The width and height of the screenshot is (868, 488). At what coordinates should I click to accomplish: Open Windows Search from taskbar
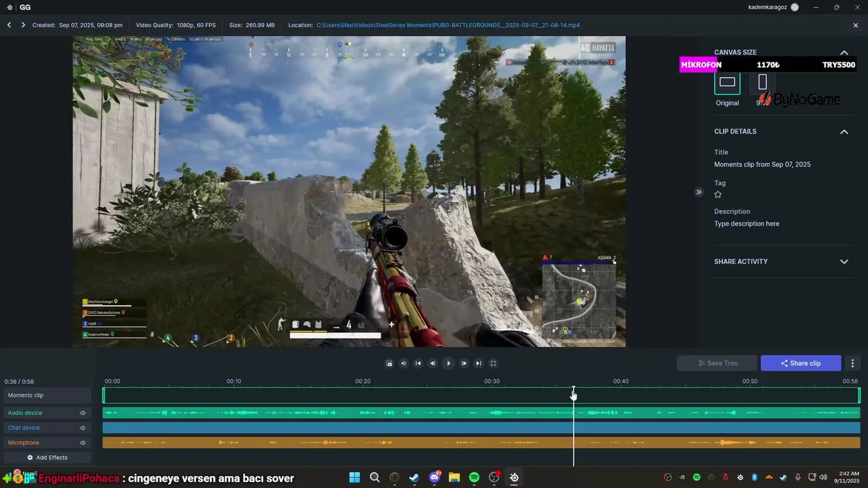374,478
